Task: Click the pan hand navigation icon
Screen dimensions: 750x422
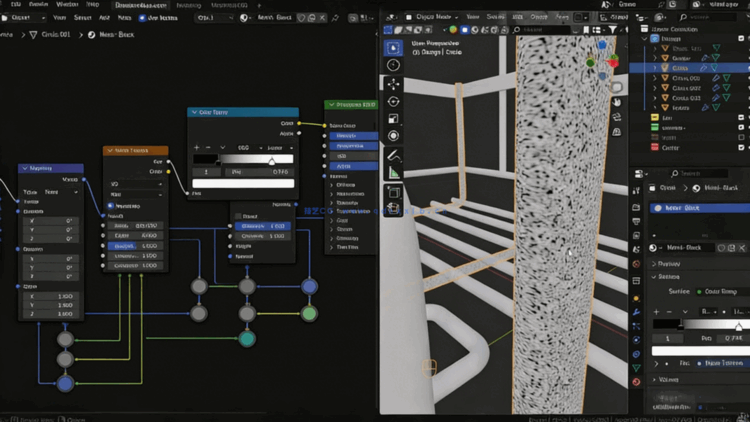Action: click(x=617, y=102)
